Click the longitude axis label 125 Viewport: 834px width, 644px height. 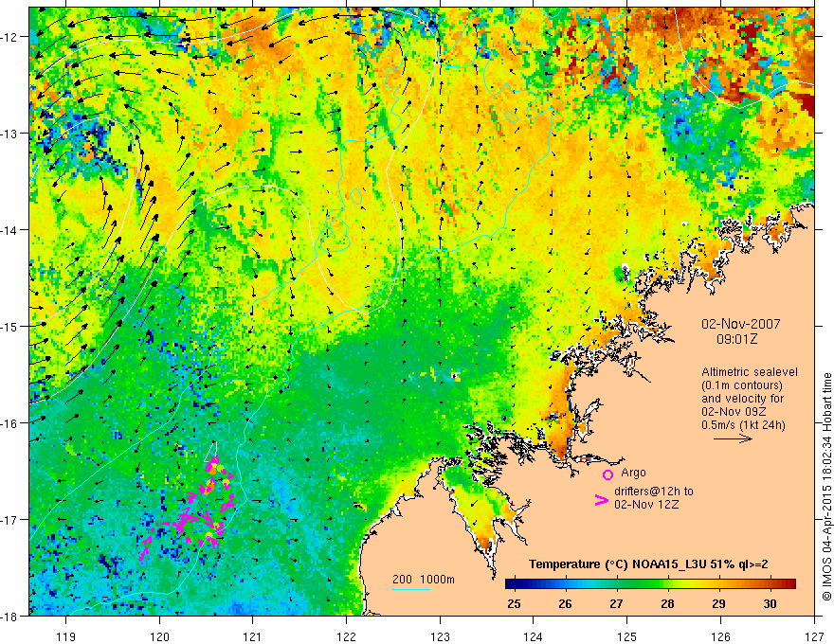(x=627, y=636)
